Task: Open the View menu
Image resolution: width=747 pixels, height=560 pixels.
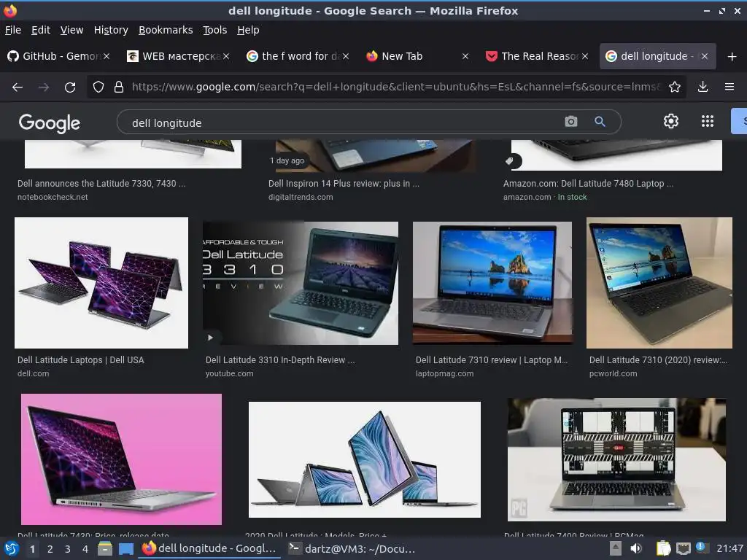Action: 72,30
